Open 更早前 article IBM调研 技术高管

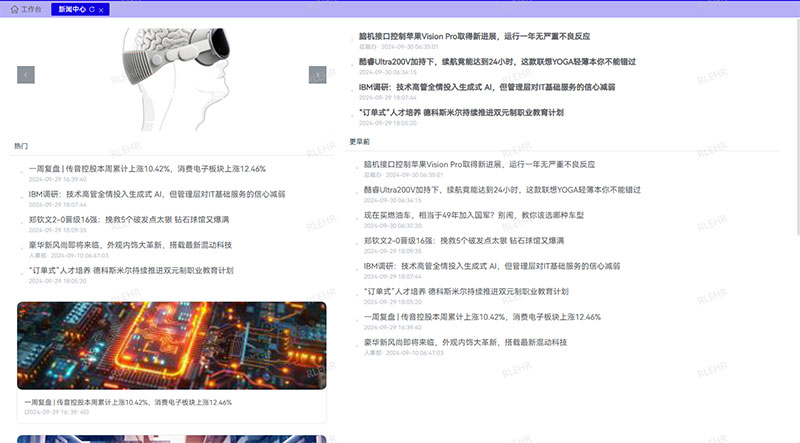point(492,266)
